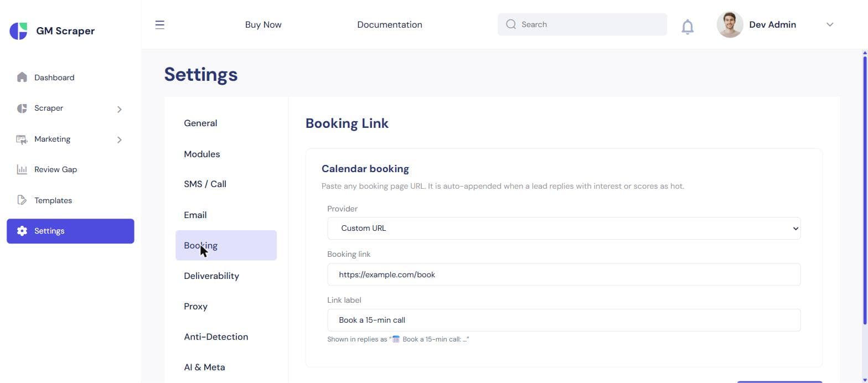Open Anti-Detection settings tab
Screen dimensions: 868x383
(x=226, y=337)
